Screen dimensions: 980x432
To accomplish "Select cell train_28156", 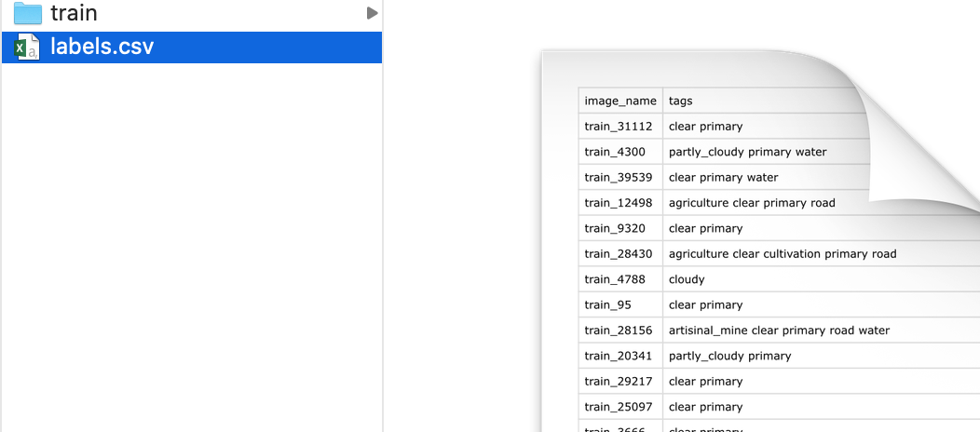I will [620, 331].
